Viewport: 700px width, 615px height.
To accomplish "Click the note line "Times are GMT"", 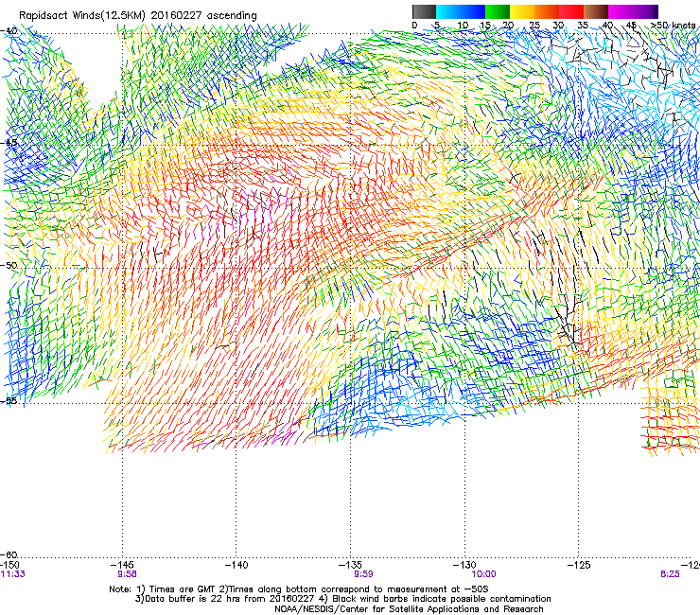I will click(184, 589).
